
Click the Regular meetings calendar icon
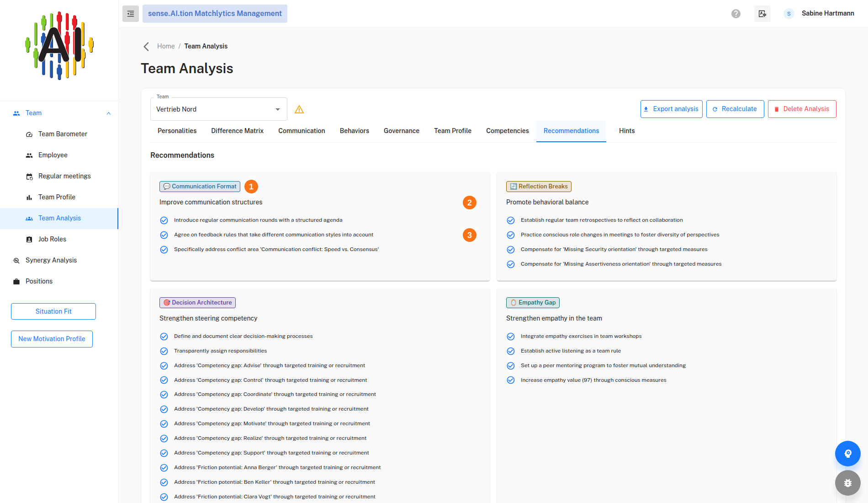point(29,177)
